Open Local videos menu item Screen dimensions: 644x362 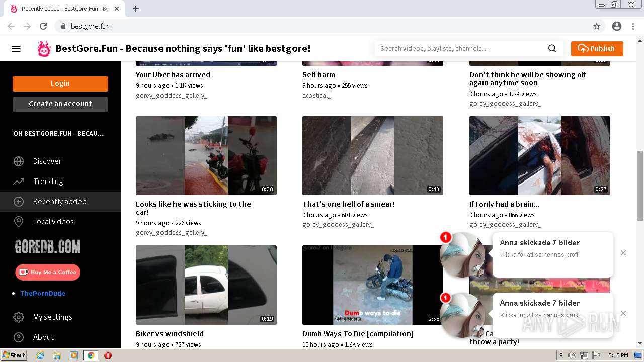coord(60,222)
